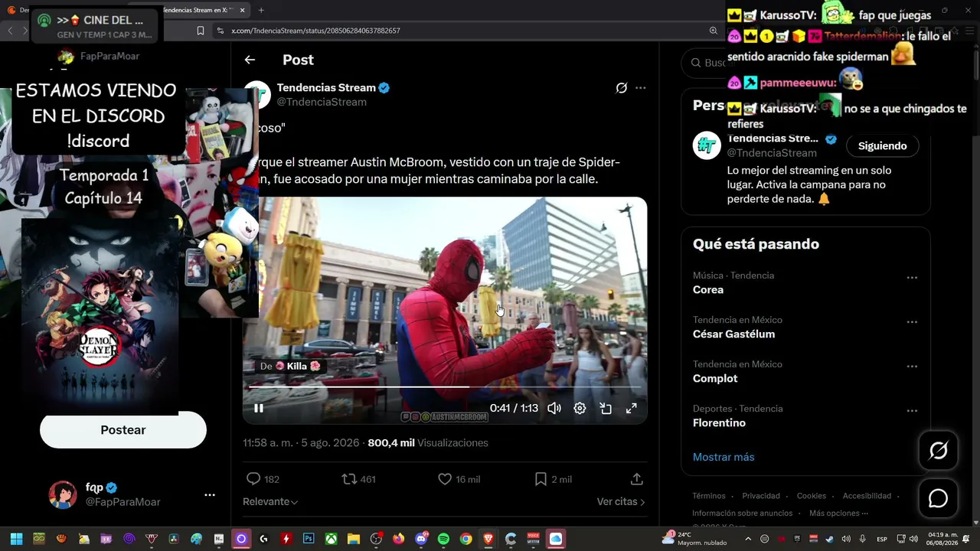Open more options for César Gastélum trend
This screenshot has width=980, height=551.
(912, 322)
